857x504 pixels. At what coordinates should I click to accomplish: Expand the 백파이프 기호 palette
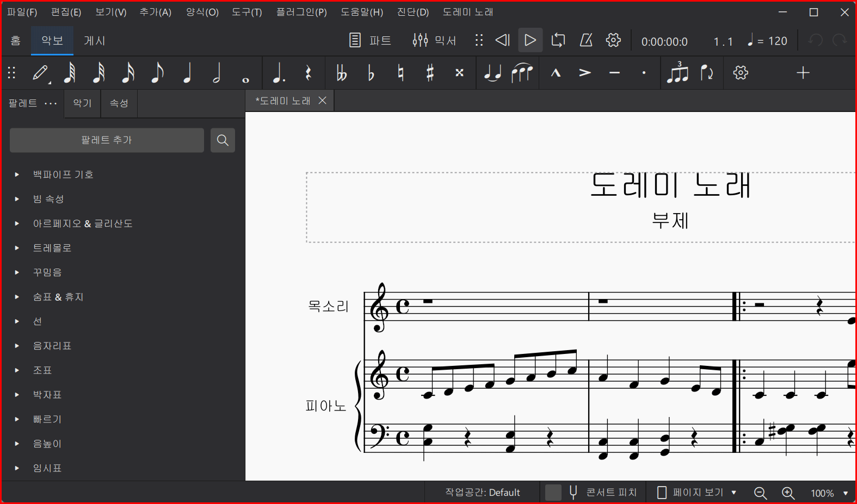17,175
